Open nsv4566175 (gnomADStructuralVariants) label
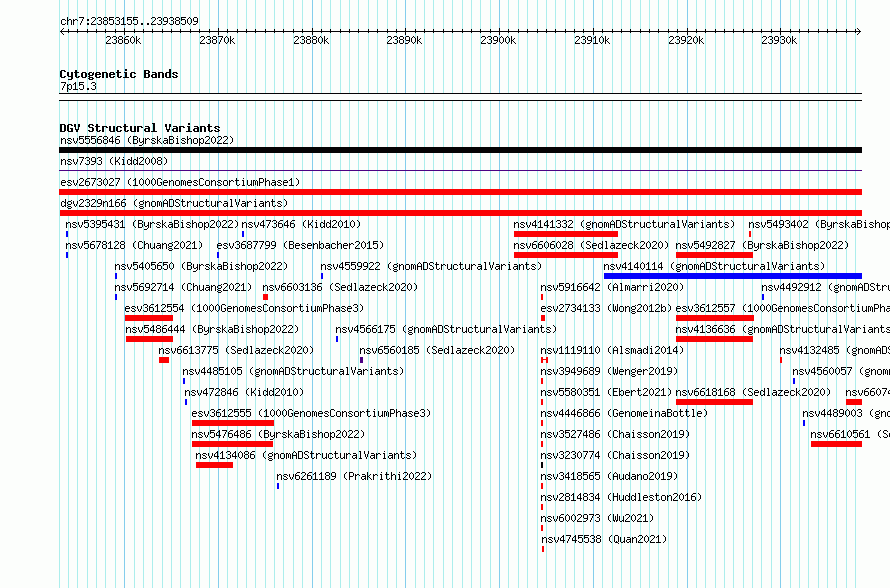890x588 pixels. click(x=446, y=329)
